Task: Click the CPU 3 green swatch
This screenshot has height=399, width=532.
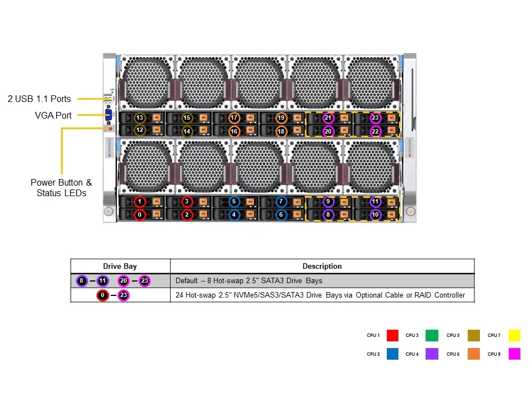Action: click(432, 335)
